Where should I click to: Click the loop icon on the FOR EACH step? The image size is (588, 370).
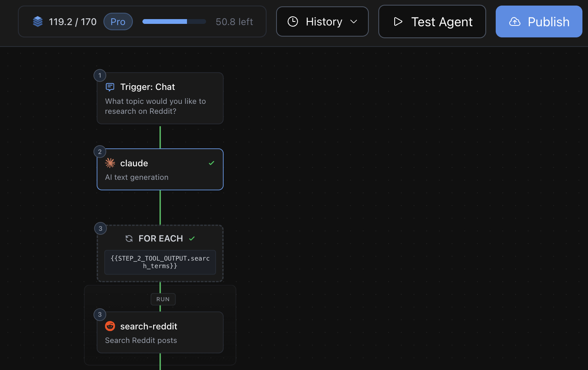tap(129, 238)
